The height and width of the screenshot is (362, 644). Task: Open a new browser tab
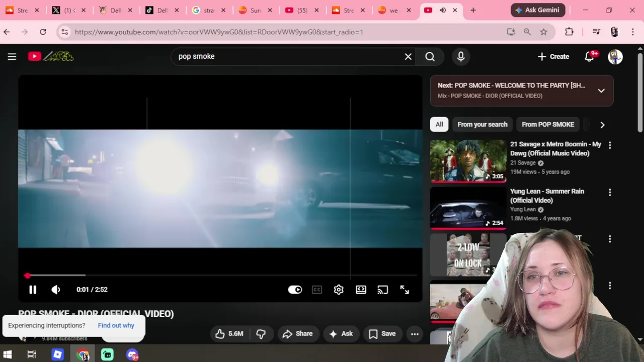[x=473, y=10]
